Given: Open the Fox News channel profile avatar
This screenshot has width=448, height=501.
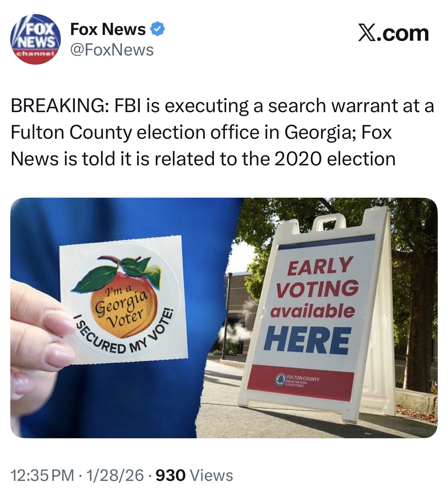Looking at the screenshot, I should [x=35, y=39].
